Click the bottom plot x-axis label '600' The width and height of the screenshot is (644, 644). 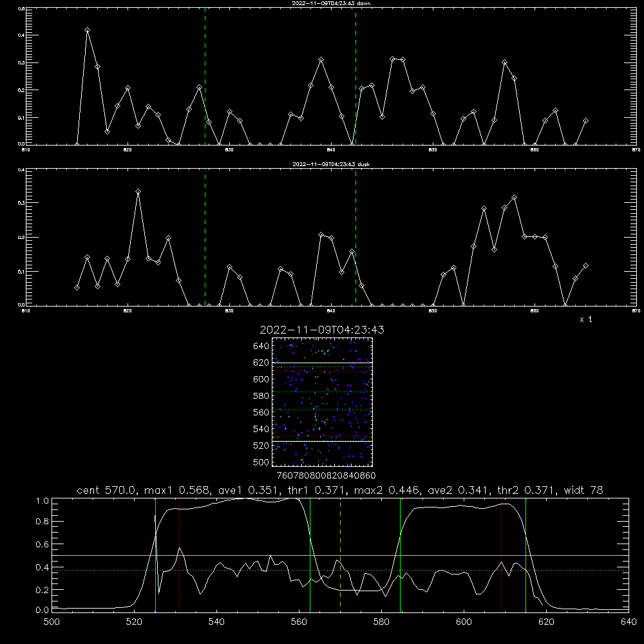464,621
